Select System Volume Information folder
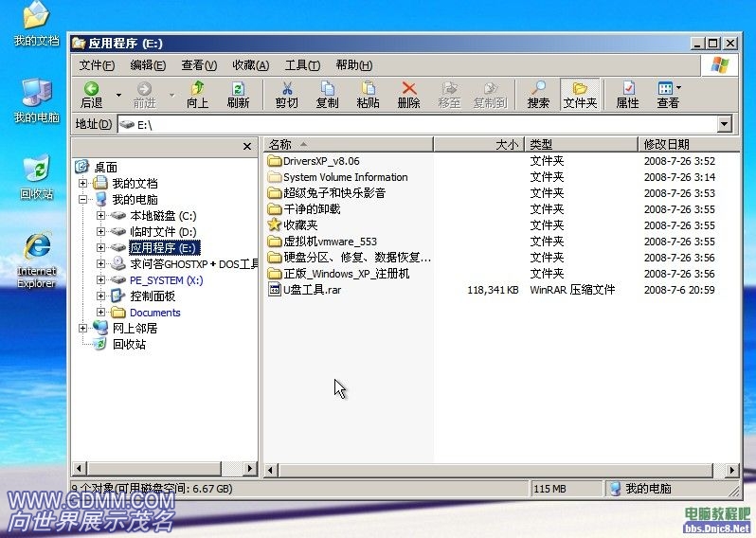 point(345,177)
